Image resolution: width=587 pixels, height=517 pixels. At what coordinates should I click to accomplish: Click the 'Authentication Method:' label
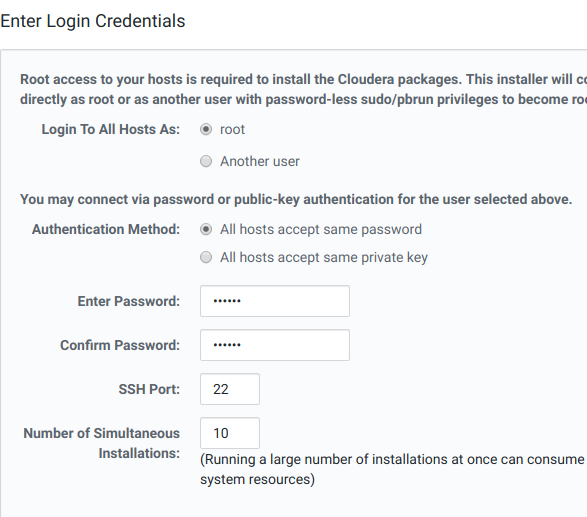(x=106, y=229)
